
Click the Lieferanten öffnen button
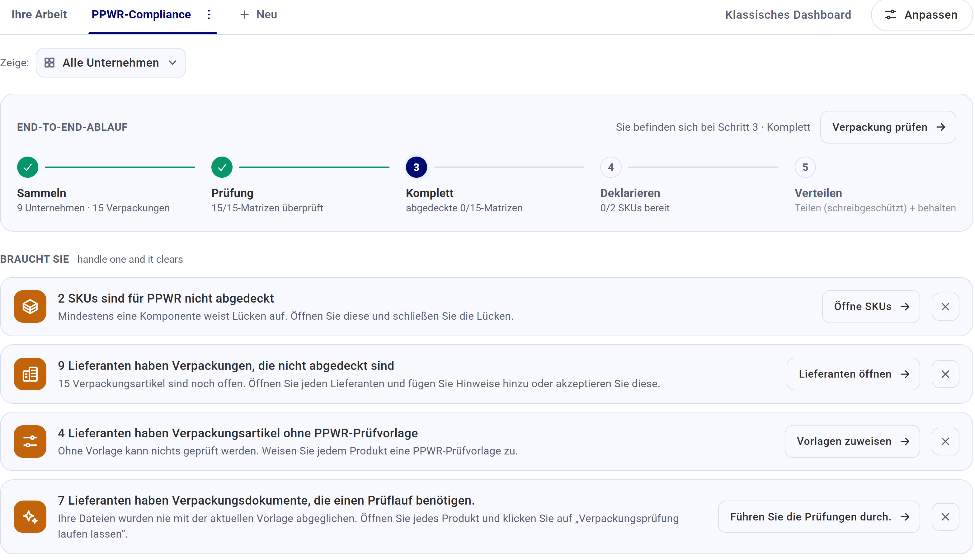(x=854, y=374)
